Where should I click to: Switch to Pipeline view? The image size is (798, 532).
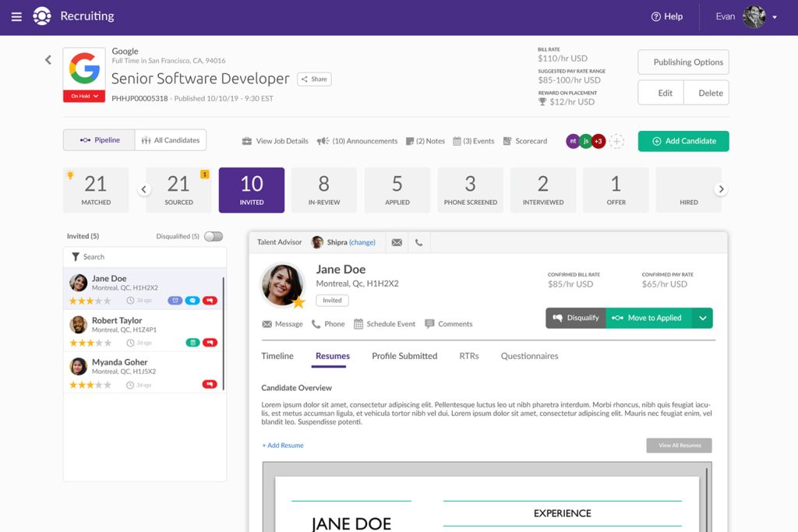coord(100,140)
